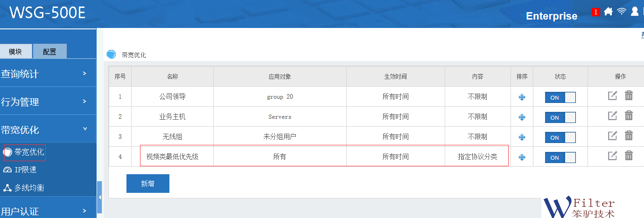
Task: Click sort move icon for 公司领导 row
Action: (522, 97)
